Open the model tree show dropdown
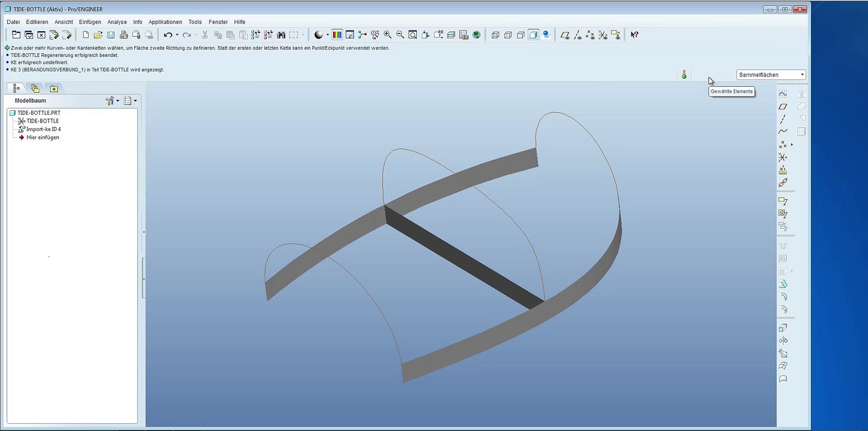 point(130,101)
